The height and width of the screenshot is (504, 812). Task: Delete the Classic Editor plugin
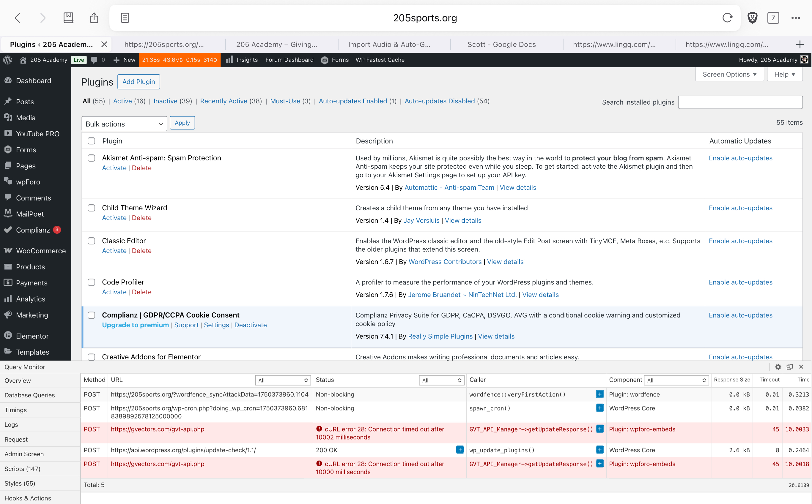pyautogui.click(x=141, y=251)
